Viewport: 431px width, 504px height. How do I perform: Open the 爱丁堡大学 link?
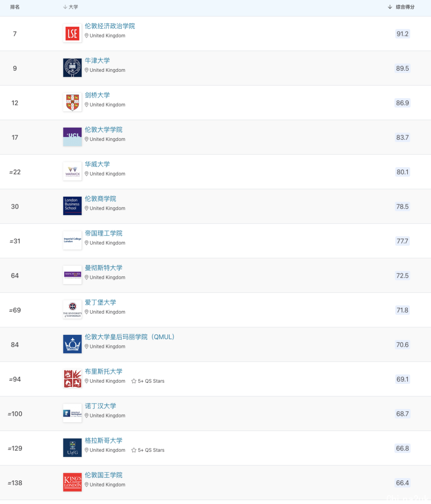(100, 302)
